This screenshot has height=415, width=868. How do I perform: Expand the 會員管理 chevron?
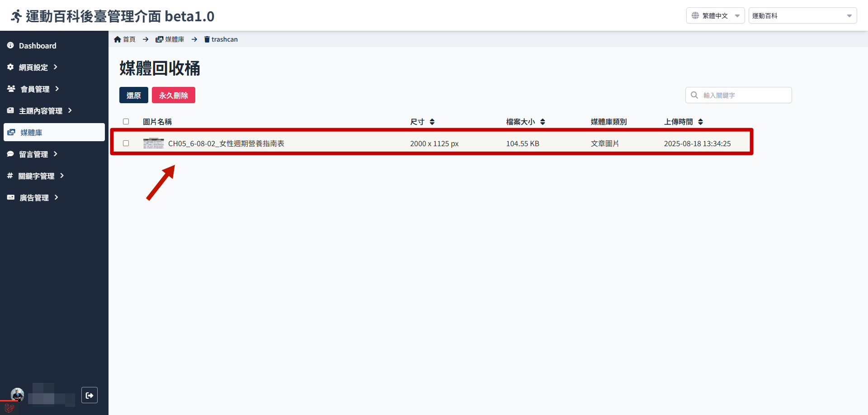[57, 89]
